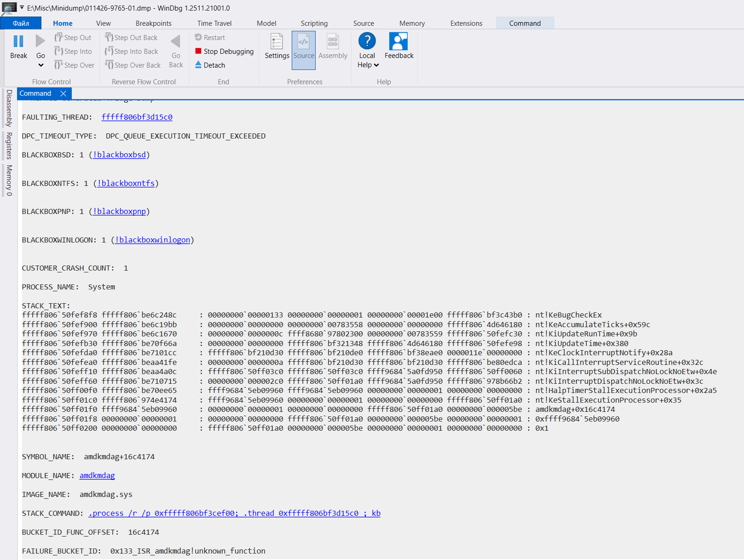Viewport: 744px width, 560px height.
Task: Click the nt!KeClockInterruptNotify+0x28a frame
Action: coord(604,353)
